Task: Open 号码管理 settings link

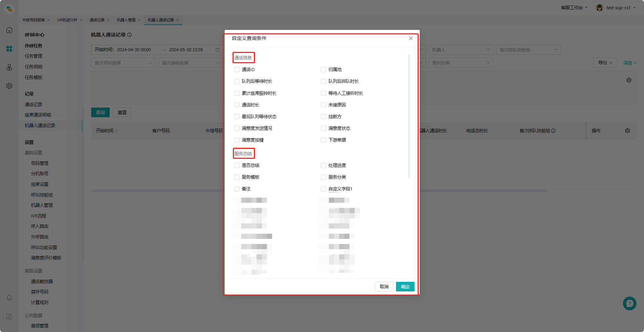Action: (40, 163)
